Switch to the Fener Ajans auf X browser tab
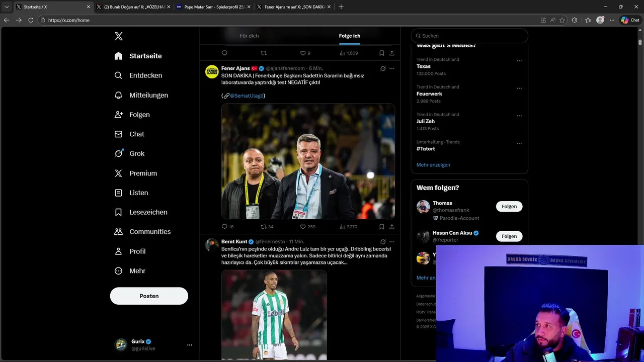The image size is (644, 362). [x=293, y=7]
